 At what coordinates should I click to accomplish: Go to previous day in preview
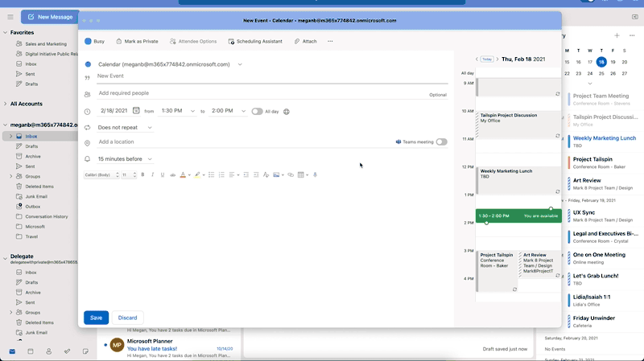coord(477,59)
